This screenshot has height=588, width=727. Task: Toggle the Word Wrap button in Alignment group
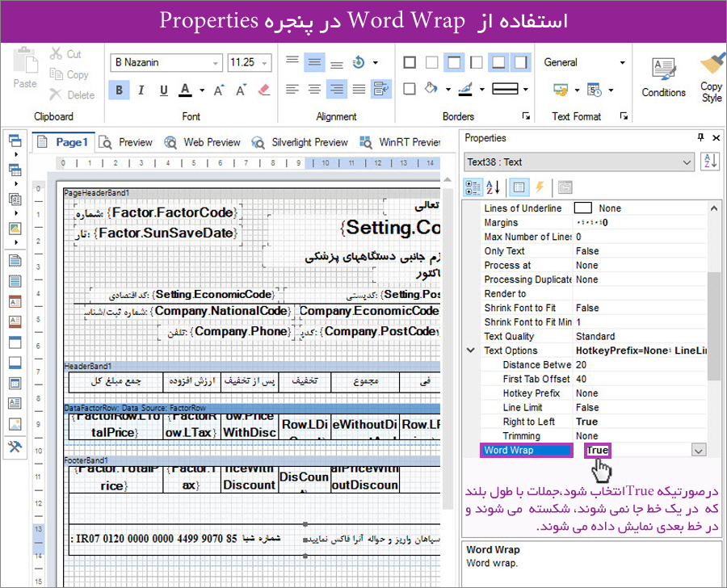click(x=381, y=89)
